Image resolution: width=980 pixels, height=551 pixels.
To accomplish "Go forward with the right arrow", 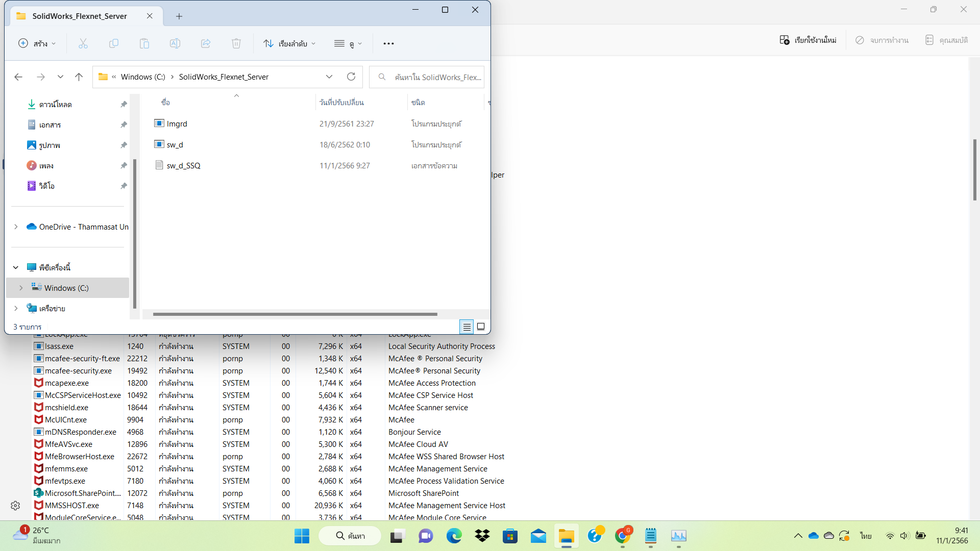I will tap(41, 77).
